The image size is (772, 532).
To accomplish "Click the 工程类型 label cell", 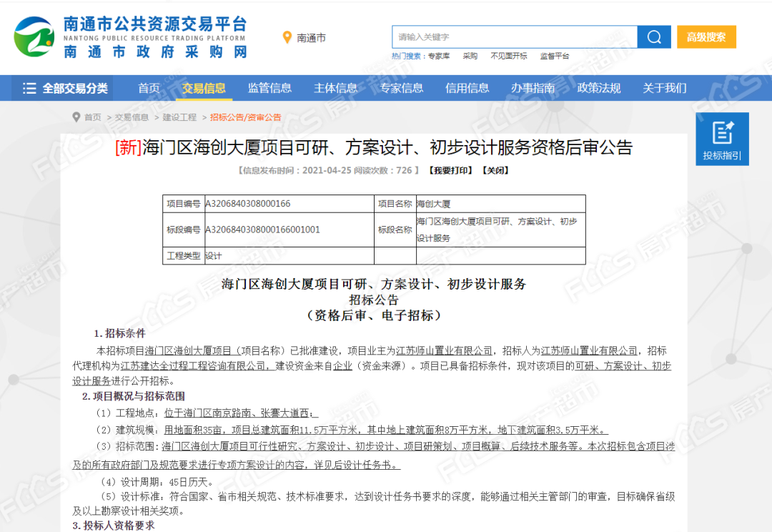I will [183, 256].
